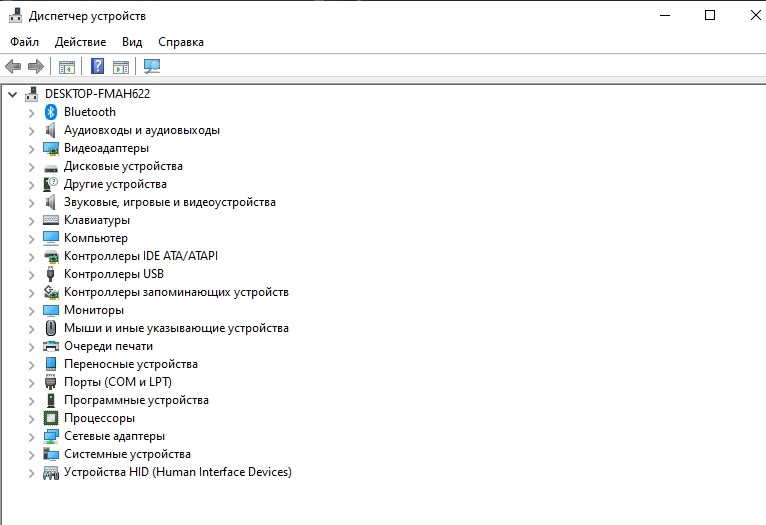Screen dimensions: 766x525
Task: Click the Порты (COM и LPT) port icon
Action: click(51, 382)
